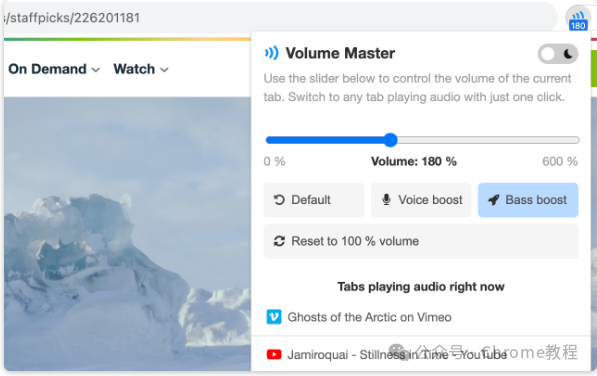Open the On Demand dropdown menu

click(x=54, y=69)
